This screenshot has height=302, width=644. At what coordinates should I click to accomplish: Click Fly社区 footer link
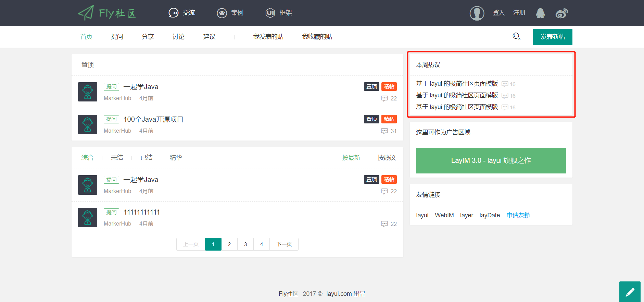click(289, 294)
